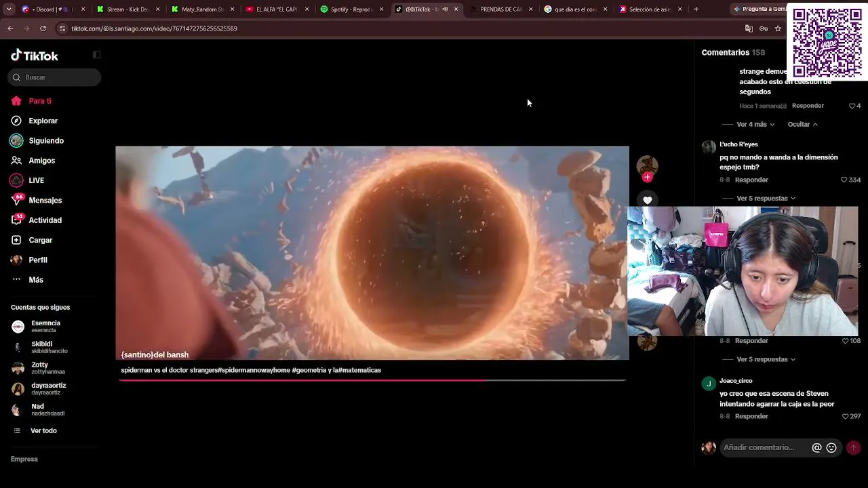Like the comment with 4 likes

click(x=852, y=106)
